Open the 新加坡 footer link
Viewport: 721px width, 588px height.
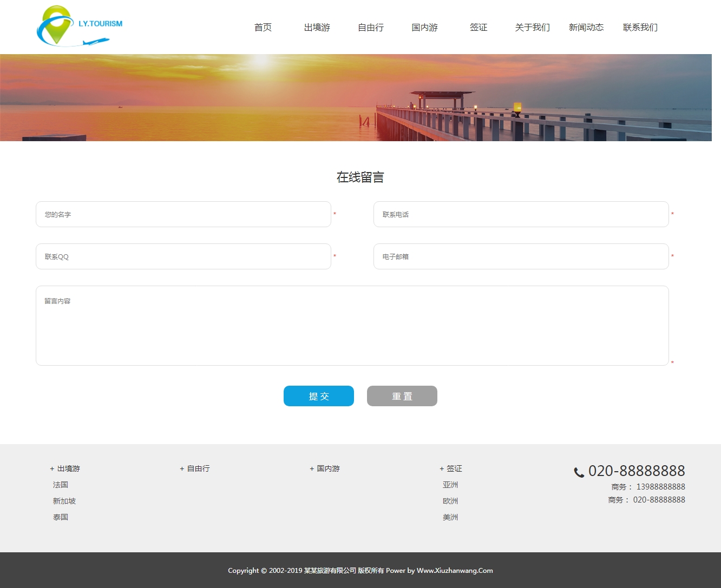64,501
